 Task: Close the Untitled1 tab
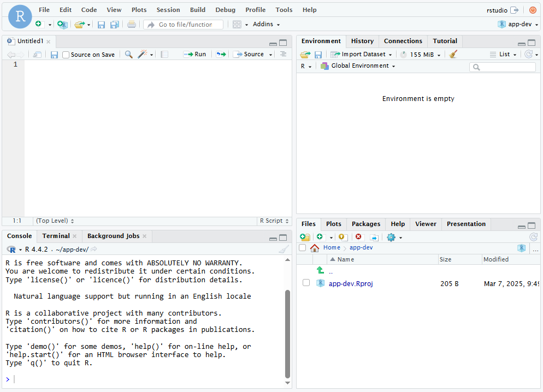49,41
